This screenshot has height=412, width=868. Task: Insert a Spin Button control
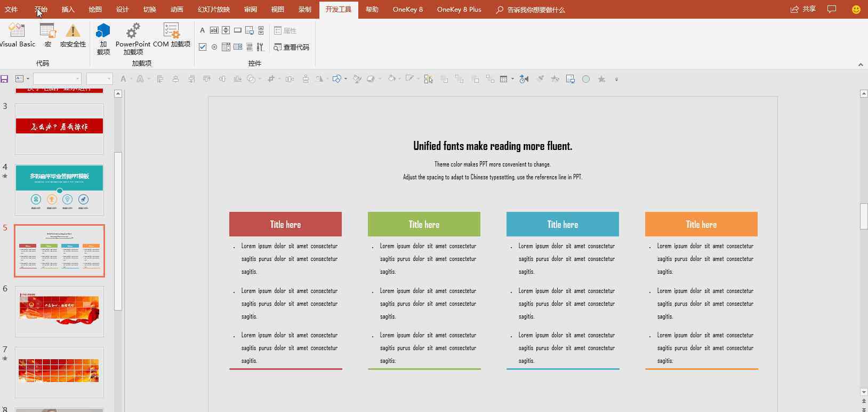tap(226, 30)
